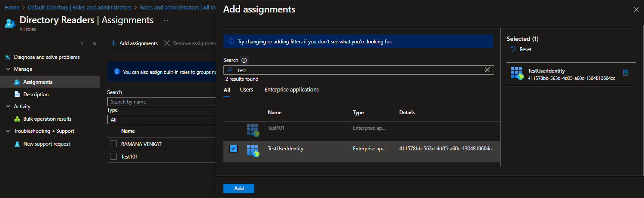
Task: Switch to the Users tab
Action: point(247,90)
